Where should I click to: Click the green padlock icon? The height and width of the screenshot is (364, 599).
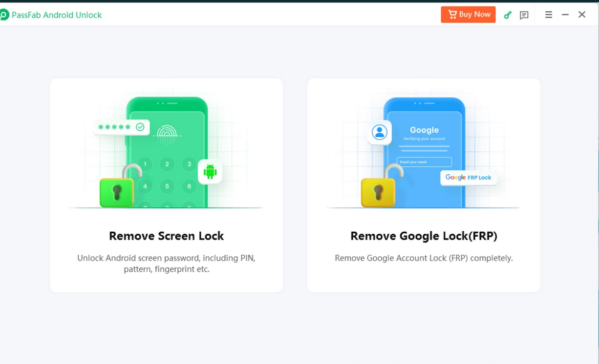tap(117, 186)
